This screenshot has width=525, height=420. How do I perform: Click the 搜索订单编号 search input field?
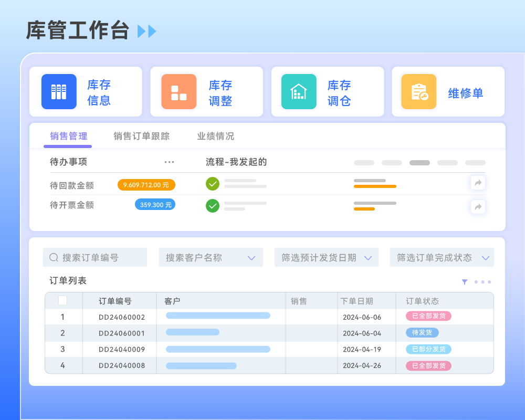[x=94, y=257]
